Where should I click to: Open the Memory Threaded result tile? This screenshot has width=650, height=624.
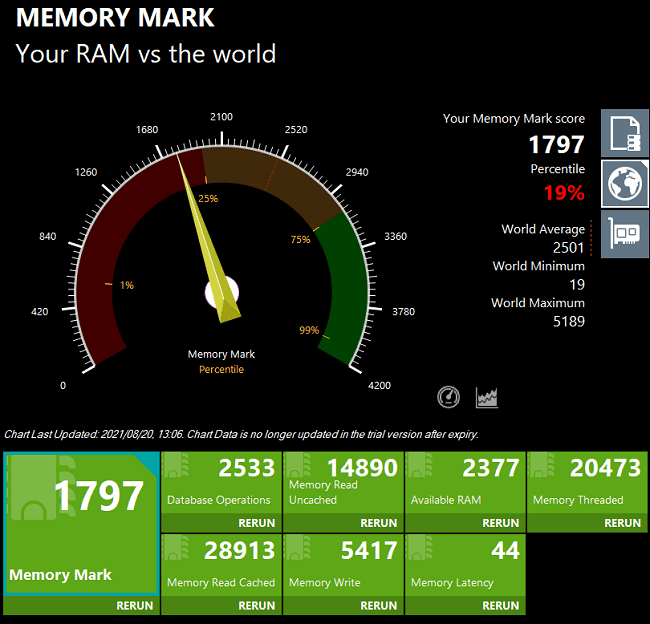pos(587,483)
